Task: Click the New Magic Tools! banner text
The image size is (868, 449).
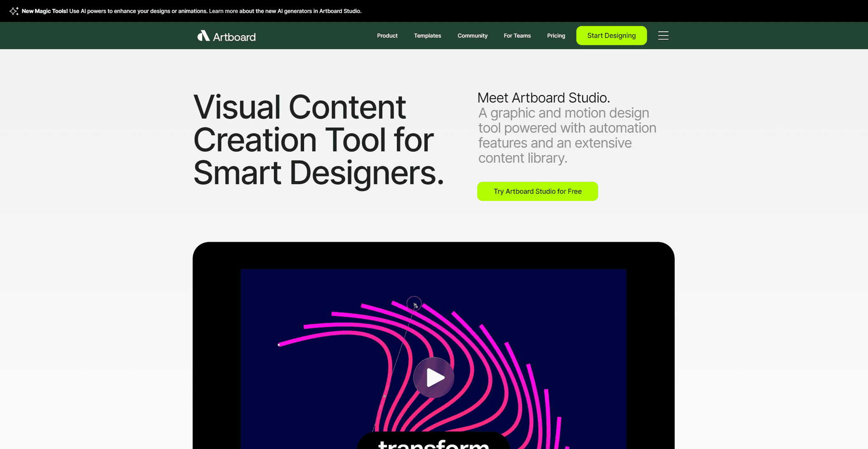Action: 45,11
